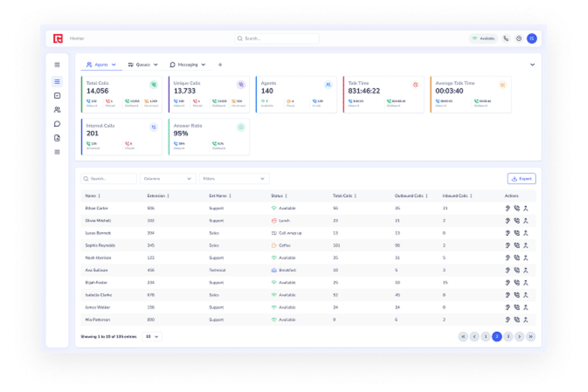Click the purple icon on the Unique Calls card

[x=241, y=85]
